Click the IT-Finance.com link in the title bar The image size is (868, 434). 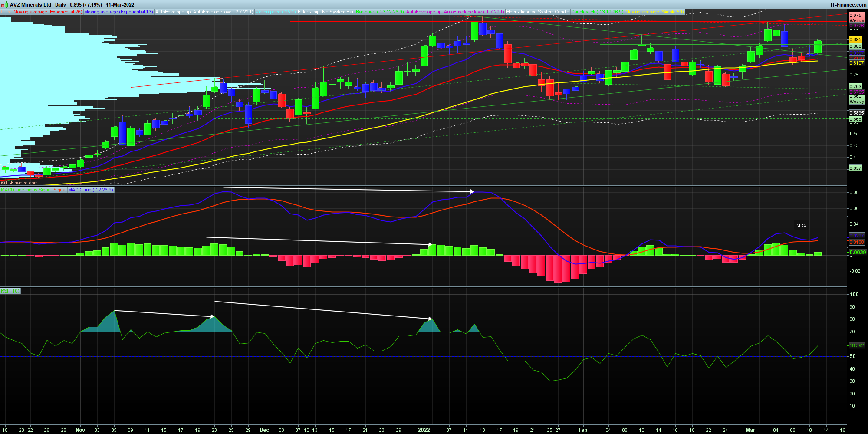click(x=848, y=5)
